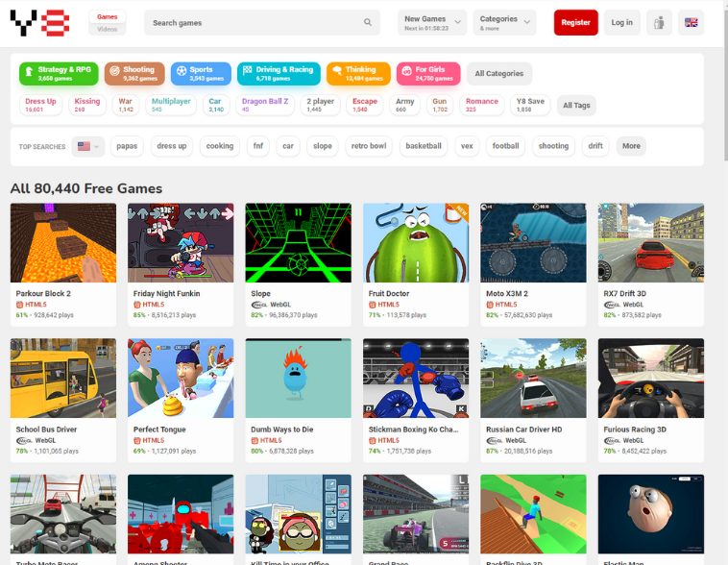728x565 pixels.
Task: Expand the New Games dropdown
Action: pos(432,22)
